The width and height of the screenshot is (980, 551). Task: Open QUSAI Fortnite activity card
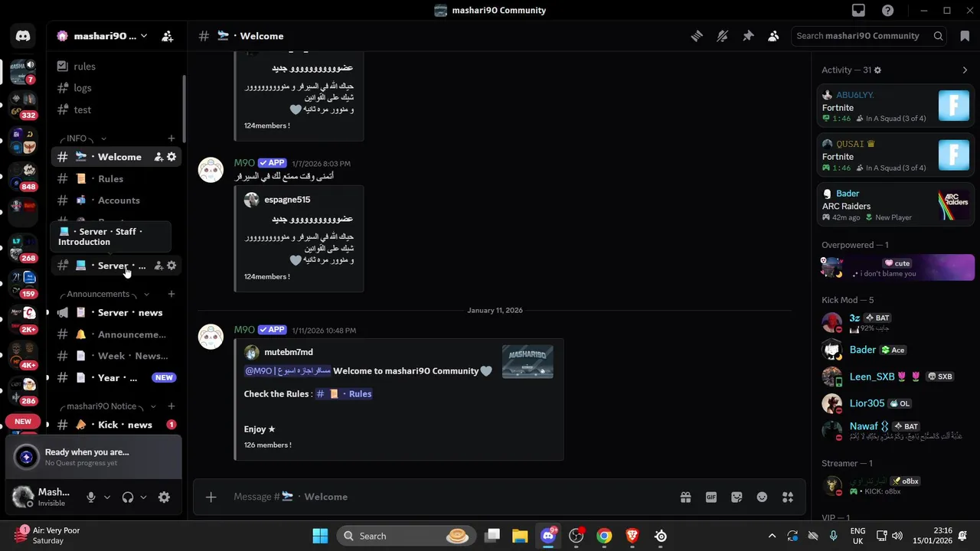(x=896, y=155)
